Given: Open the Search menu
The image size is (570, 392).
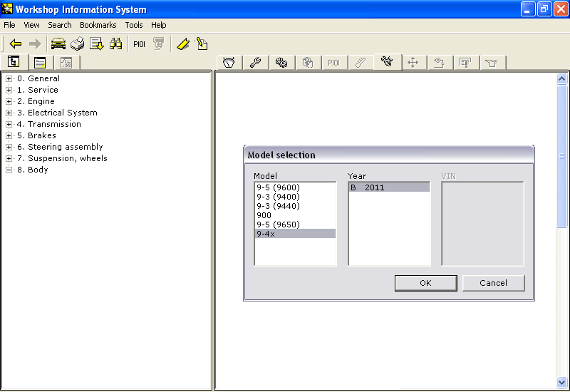Looking at the screenshot, I should tap(60, 25).
